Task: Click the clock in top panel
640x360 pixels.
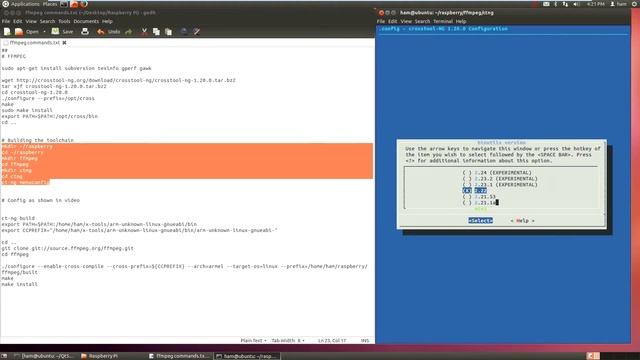Action: coord(596,4)
